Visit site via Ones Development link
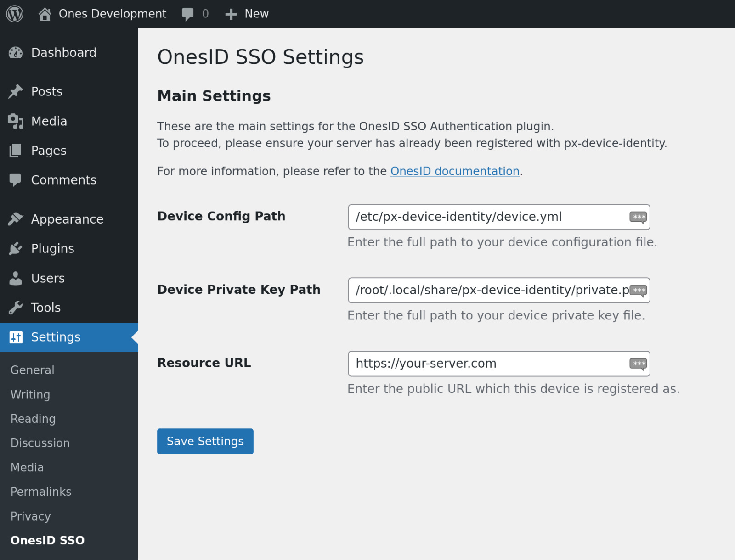This screenshot has width=735, height=560. [x=113, y=14]
